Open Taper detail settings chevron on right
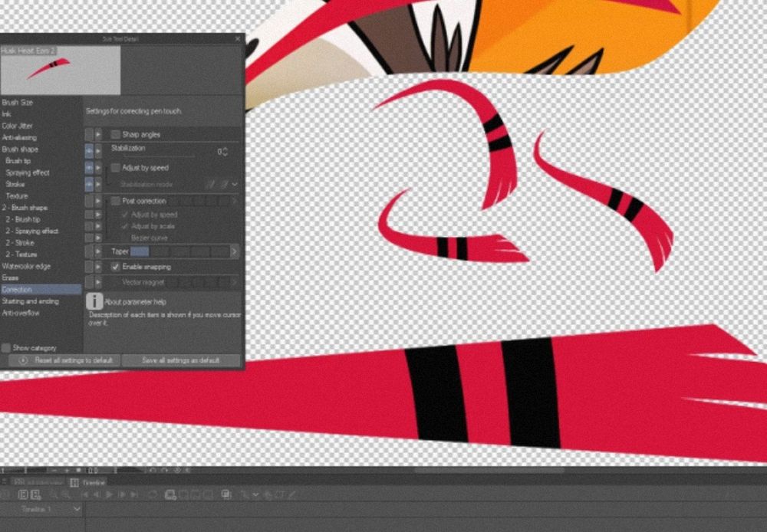Image resolution: width=767 pixels, height=532 pixels. (234, 251)
